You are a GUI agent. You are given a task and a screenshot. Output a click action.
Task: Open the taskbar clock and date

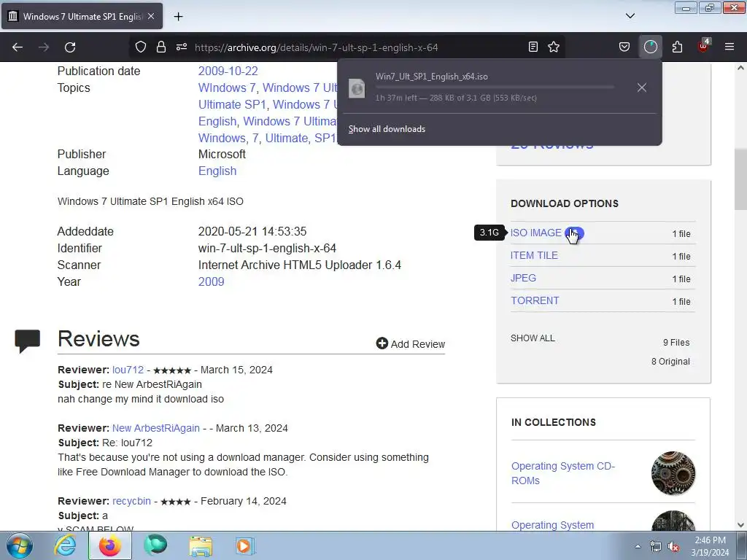710,546
